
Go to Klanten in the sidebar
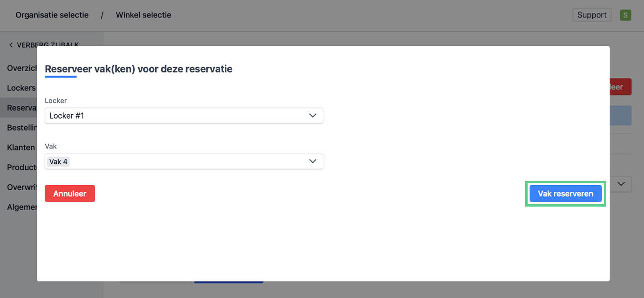coord(21,148)
